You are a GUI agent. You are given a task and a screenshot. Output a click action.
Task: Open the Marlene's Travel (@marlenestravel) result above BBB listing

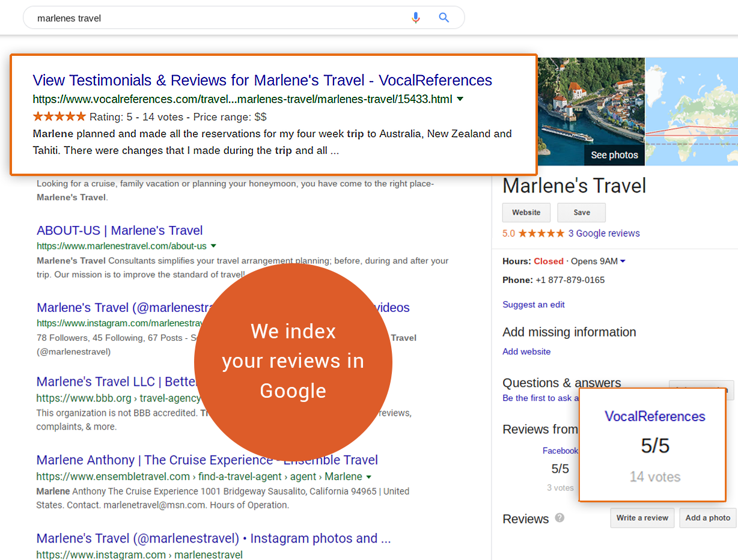pyautogui.click(x=126, y=308)
